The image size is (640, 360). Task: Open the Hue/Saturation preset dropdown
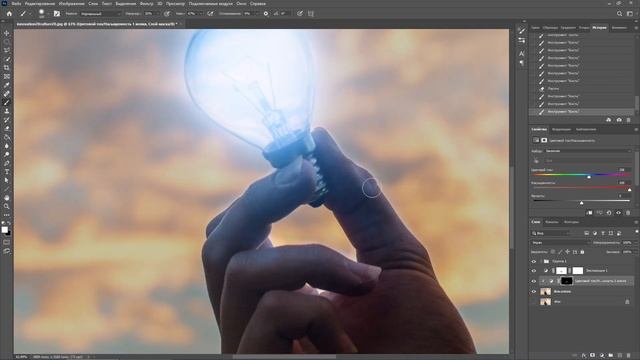588,151
